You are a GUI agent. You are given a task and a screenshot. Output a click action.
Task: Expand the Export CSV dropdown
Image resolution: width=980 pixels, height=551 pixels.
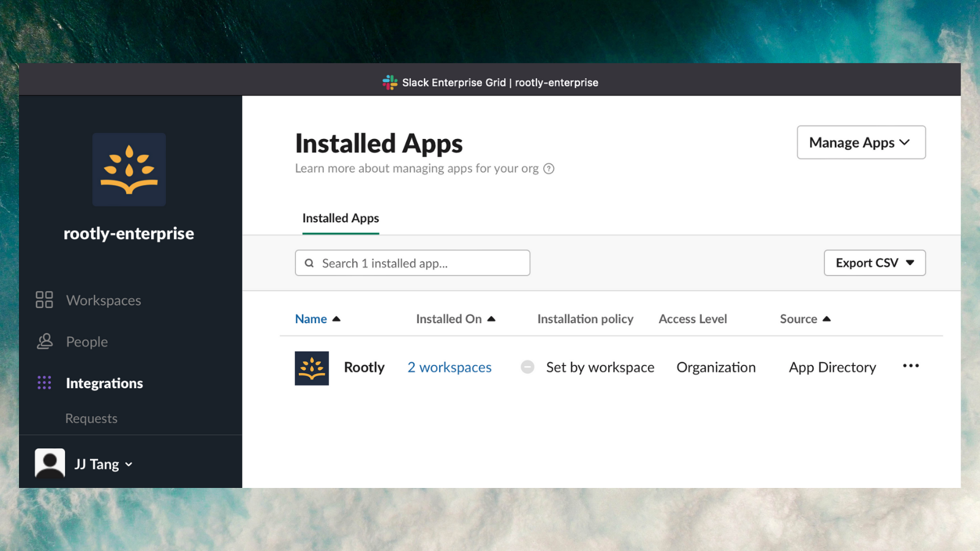pos(874,263)
